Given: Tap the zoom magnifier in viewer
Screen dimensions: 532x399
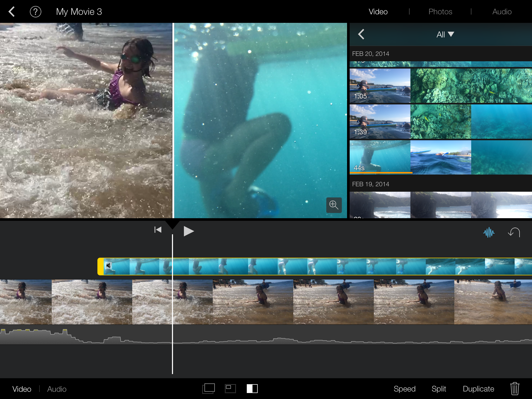Looking at the screenshot, I should (334, 205).
